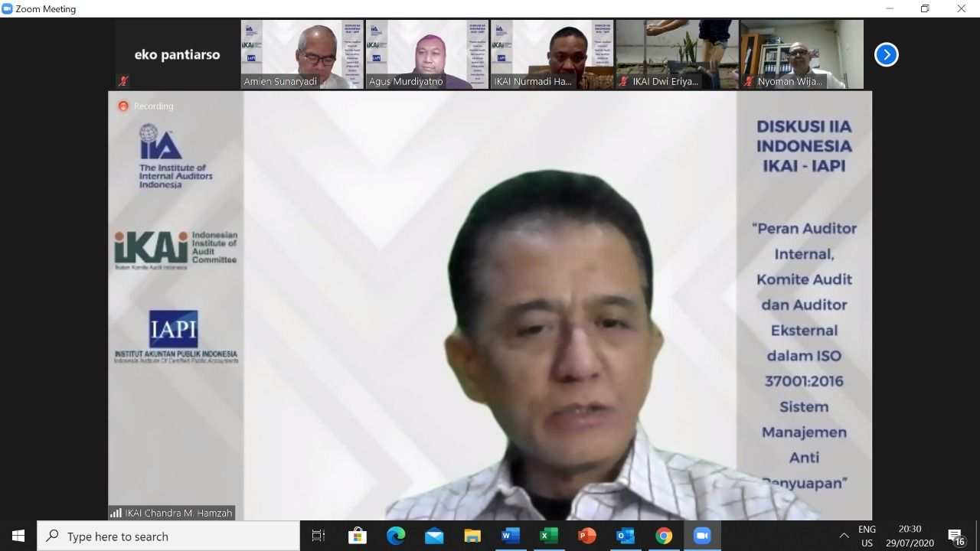This screenshot has width=980, height=551.
Task: Show next participants with blue arrow button
Action: (886, 54)
